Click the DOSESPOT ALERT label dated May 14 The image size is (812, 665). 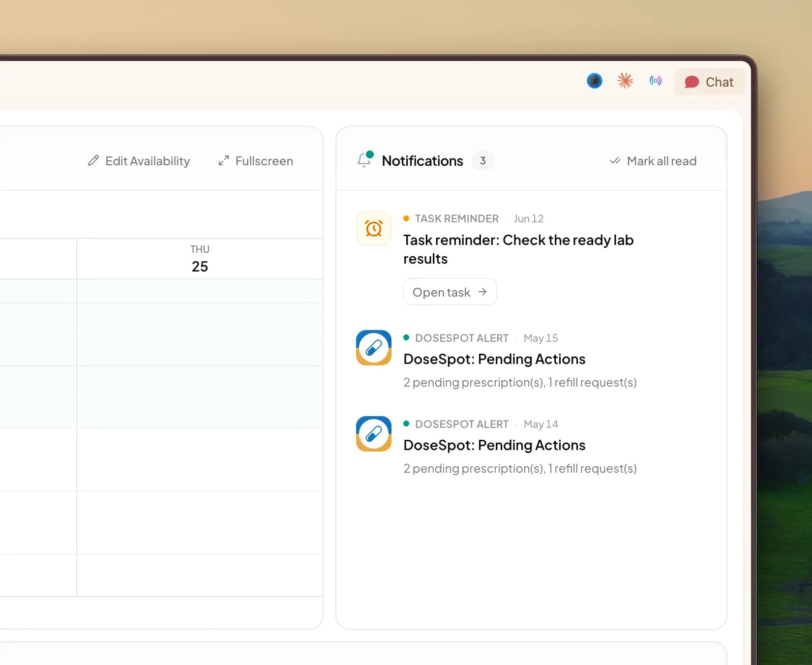[462, 424]
